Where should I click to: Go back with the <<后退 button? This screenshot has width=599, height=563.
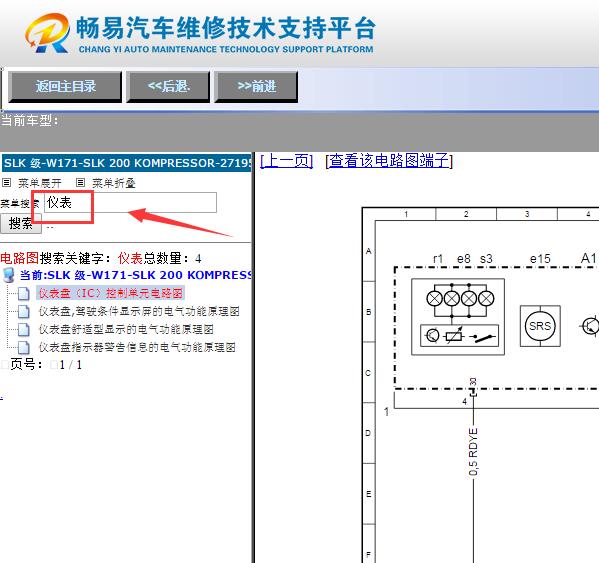coord(168,87)
